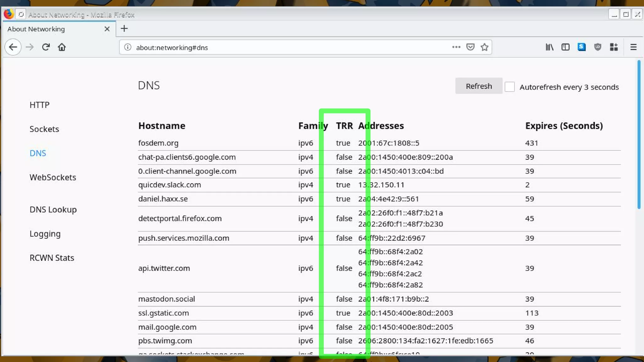Show sidebars from toolbar icon
The width and height of the screenshot is (644, 362).
[565, 47]
